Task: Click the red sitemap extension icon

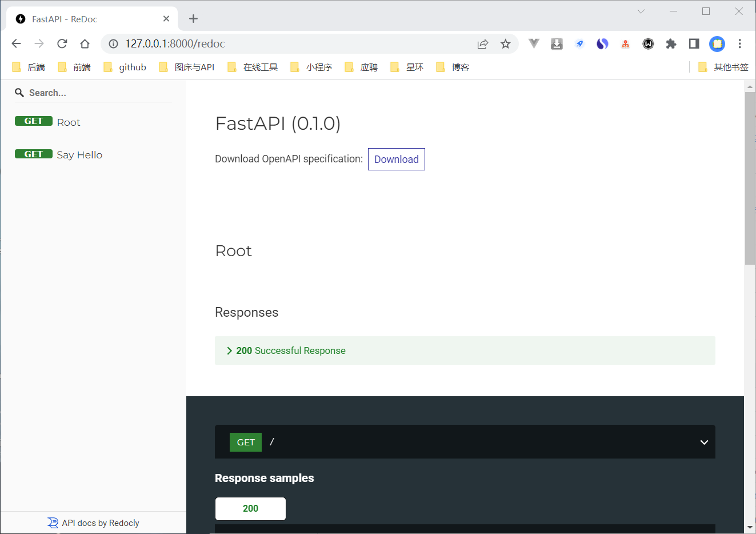Action: pyautogui.click(x=625, y=43)
